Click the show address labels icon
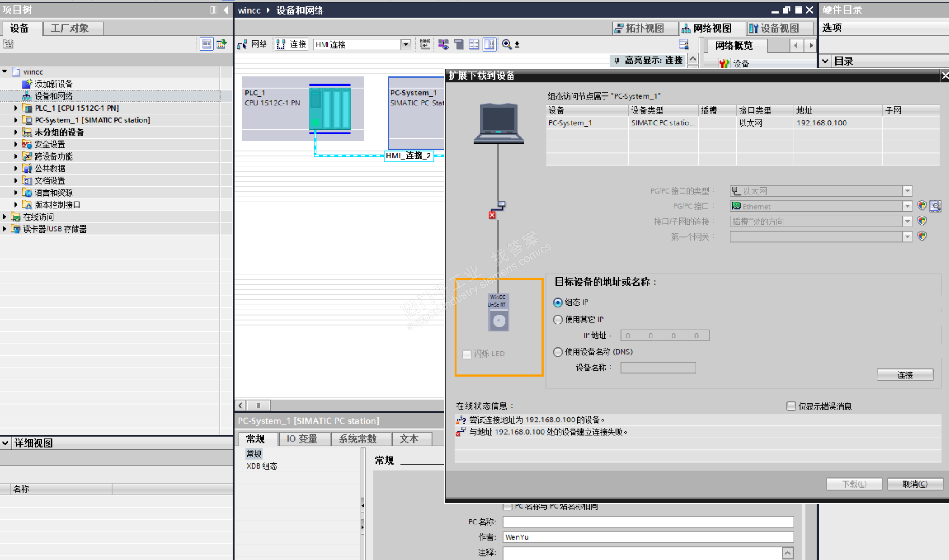949x560 pixels. pos(443,44)
